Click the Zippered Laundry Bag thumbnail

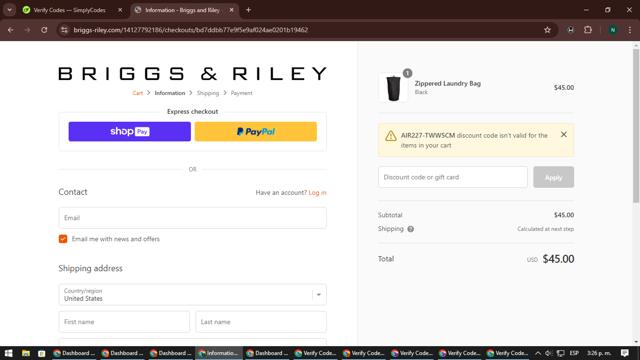click(x=393, y=87)
